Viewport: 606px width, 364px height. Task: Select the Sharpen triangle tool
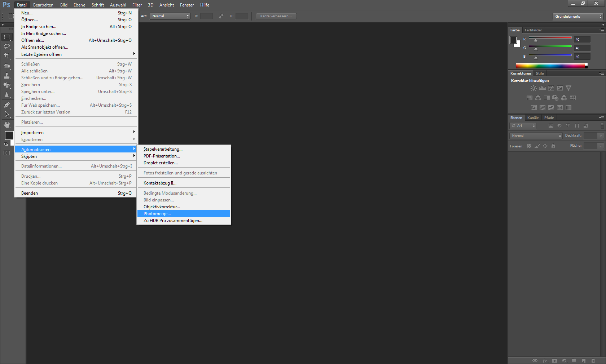tap(7, 95)
